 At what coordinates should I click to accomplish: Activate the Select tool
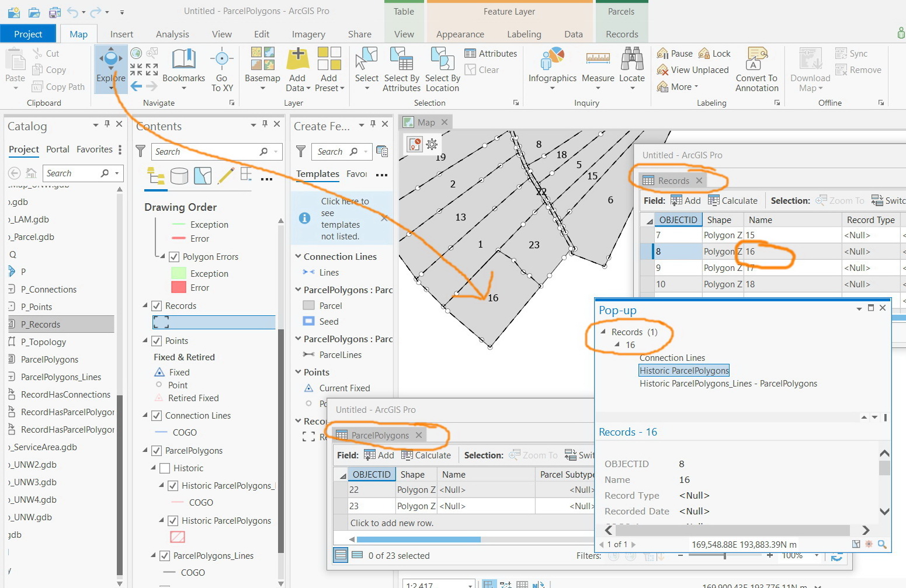(366, 59)
